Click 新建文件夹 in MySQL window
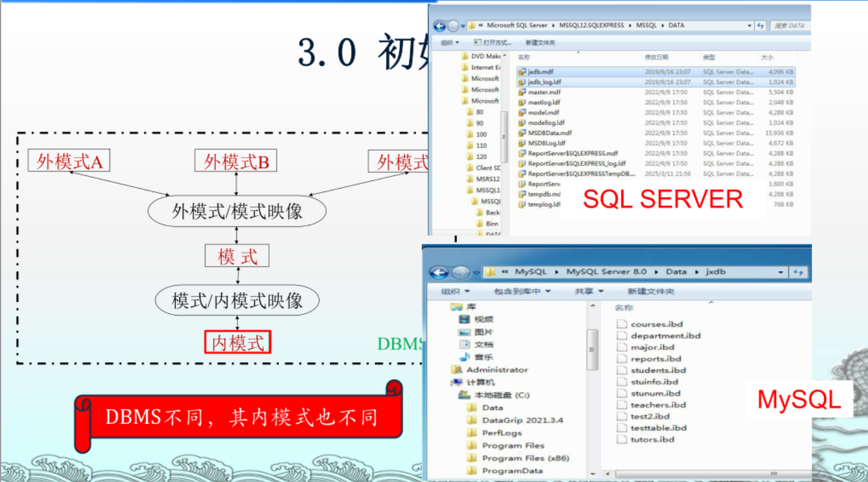This screenshot has height=482, width=868. pos(651,291)
